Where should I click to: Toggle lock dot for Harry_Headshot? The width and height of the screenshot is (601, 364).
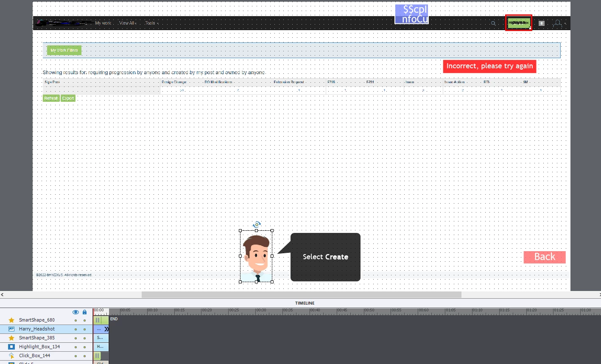tap(84, 329)
